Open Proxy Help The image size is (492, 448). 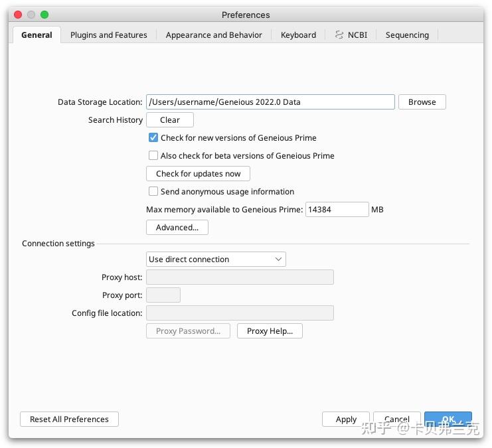tap(270, 331)
